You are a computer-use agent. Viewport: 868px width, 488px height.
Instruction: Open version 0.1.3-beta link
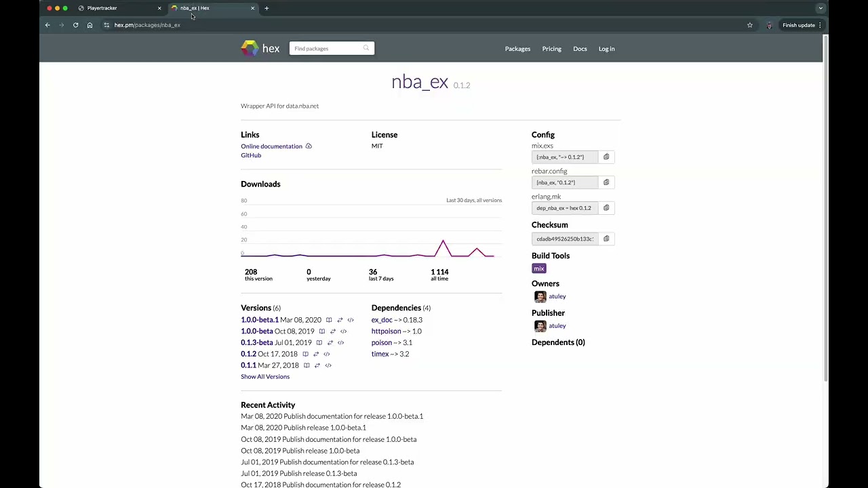pos(257,343)
